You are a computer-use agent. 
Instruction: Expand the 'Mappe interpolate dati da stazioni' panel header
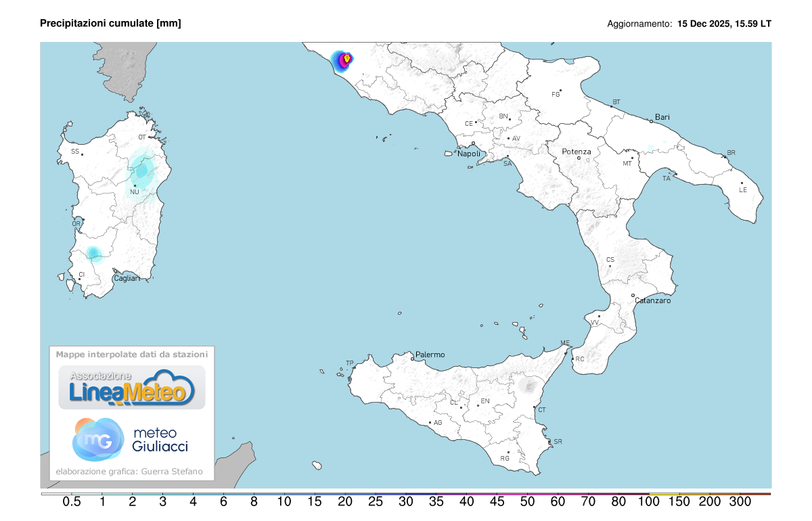[x=133, y=353]
